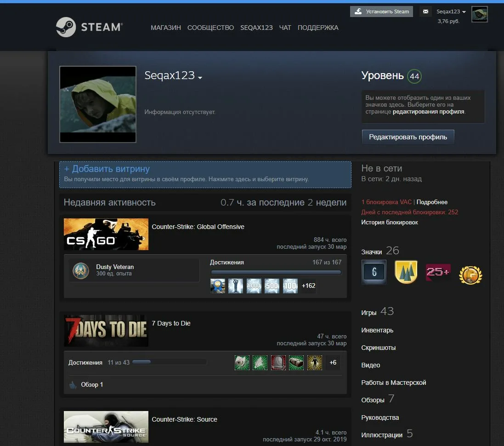Follow the редактирования профиля link
This screenshot has width=504, height=446.
coord(428,112)
